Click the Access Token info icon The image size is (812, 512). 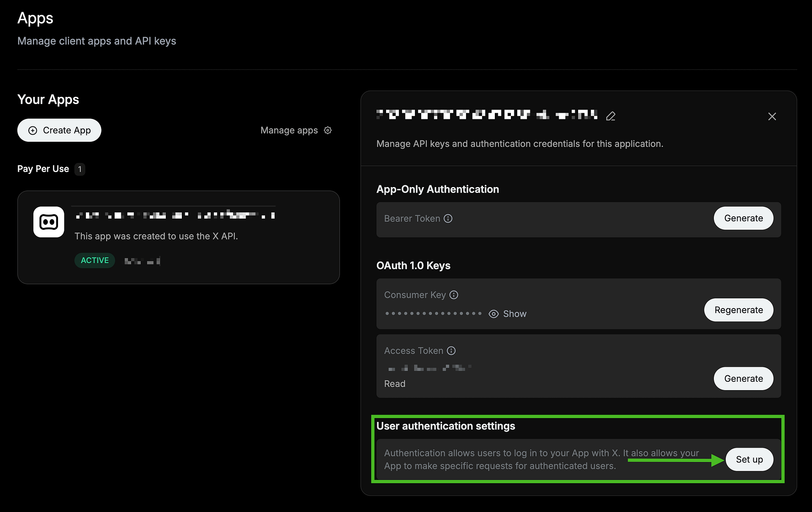[x=451, y=351]
